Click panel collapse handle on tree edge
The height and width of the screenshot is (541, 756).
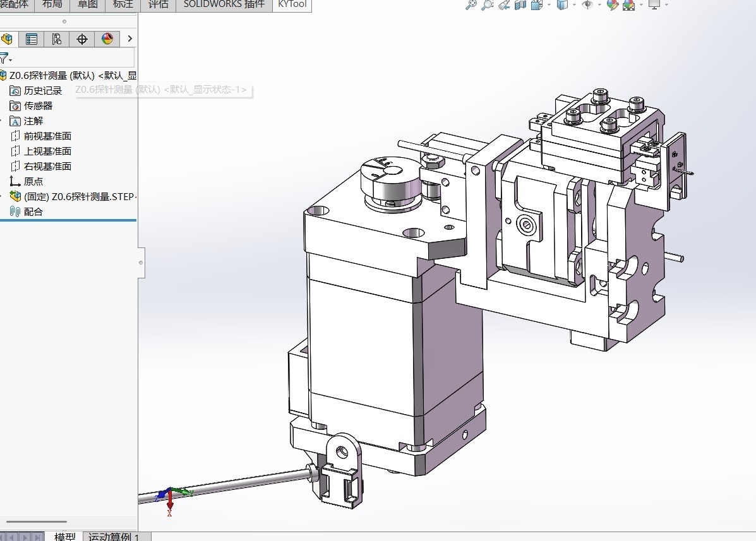(141, 263)
